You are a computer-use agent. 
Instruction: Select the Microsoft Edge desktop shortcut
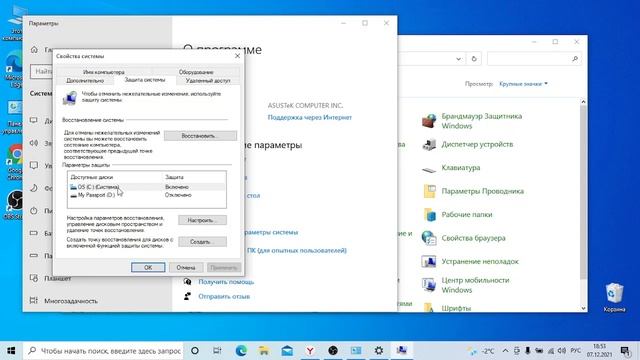(14, 69)
